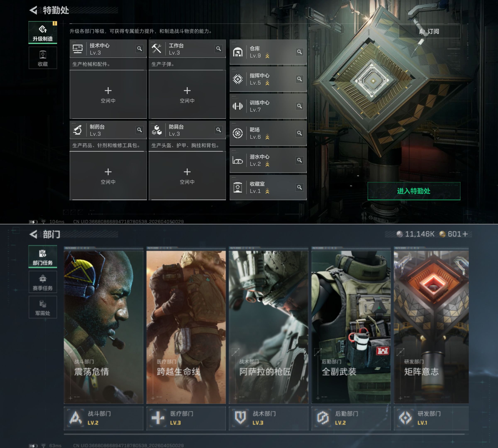Open 军需处 tab
Image resolution: width=498 pixels, height=448 pixels.
pos(43,307)
